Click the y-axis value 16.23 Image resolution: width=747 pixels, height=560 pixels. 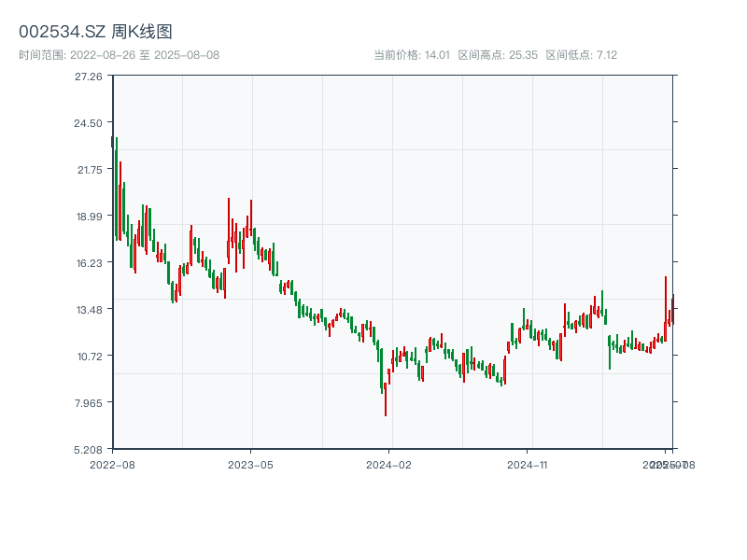[89, 263]
